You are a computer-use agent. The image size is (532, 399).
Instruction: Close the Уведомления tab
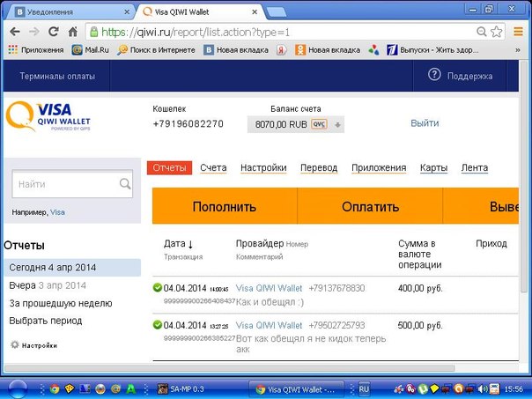tap(127, 12)
